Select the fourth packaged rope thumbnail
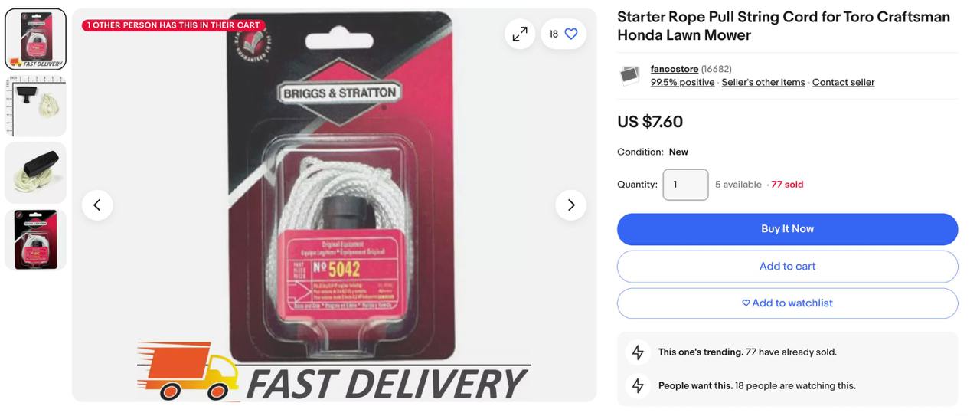This screenshot has width=980, height=416. click(x=36, y=240)
